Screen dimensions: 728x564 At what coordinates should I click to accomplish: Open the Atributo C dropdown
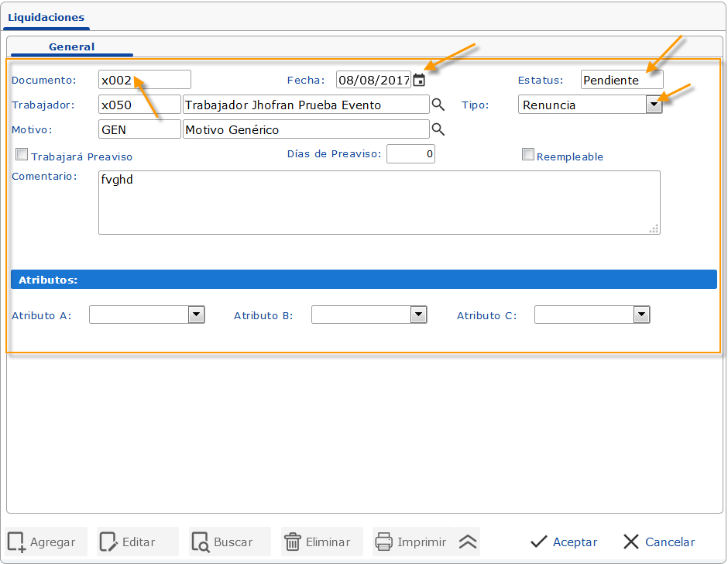tap(641, 315)
